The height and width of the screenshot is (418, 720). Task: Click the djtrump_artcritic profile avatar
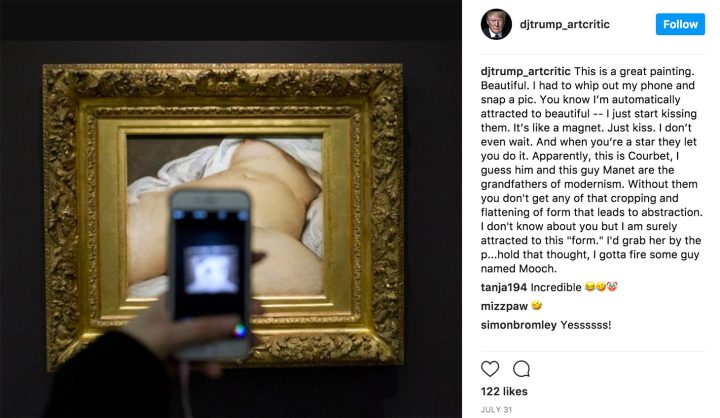496,24
